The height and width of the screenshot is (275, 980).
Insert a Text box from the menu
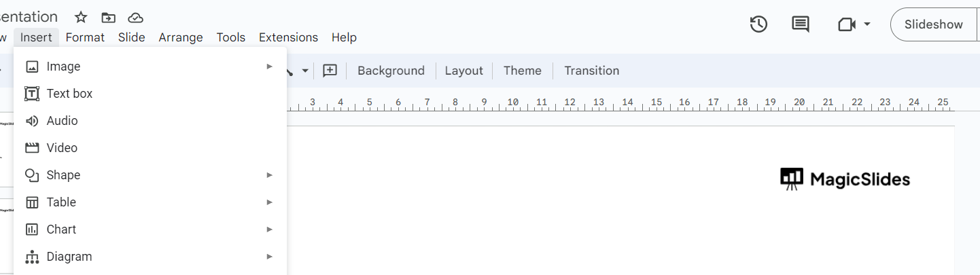[69, 94]
